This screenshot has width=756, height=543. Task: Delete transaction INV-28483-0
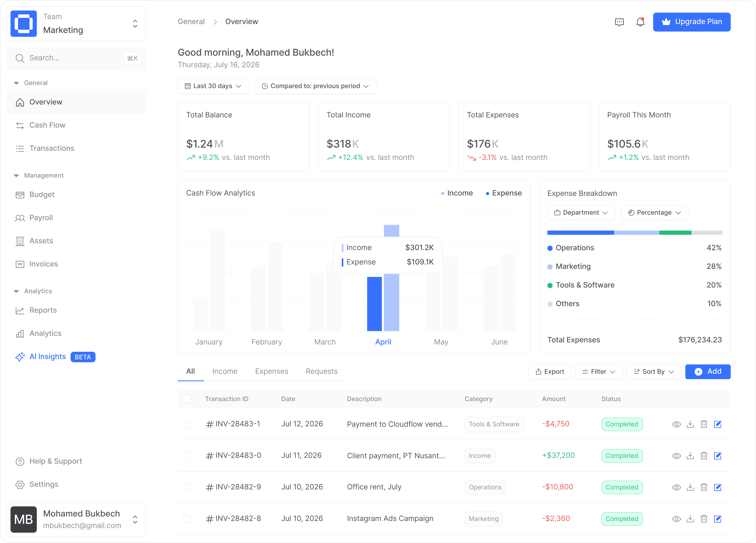(704, 456)
